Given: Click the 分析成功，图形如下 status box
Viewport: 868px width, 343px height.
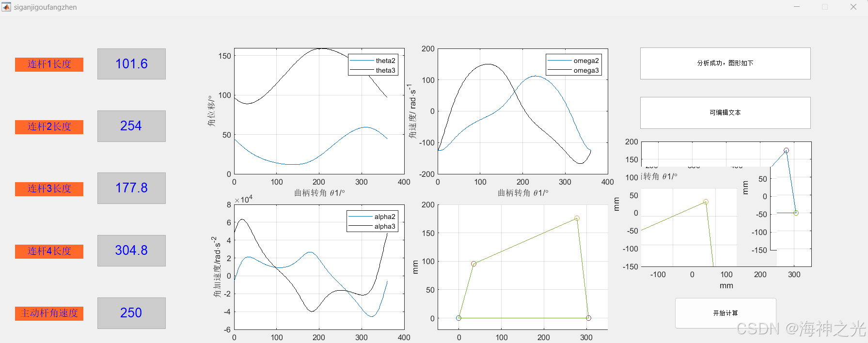Looking at the screenshot, I should (x=725, y=63).
